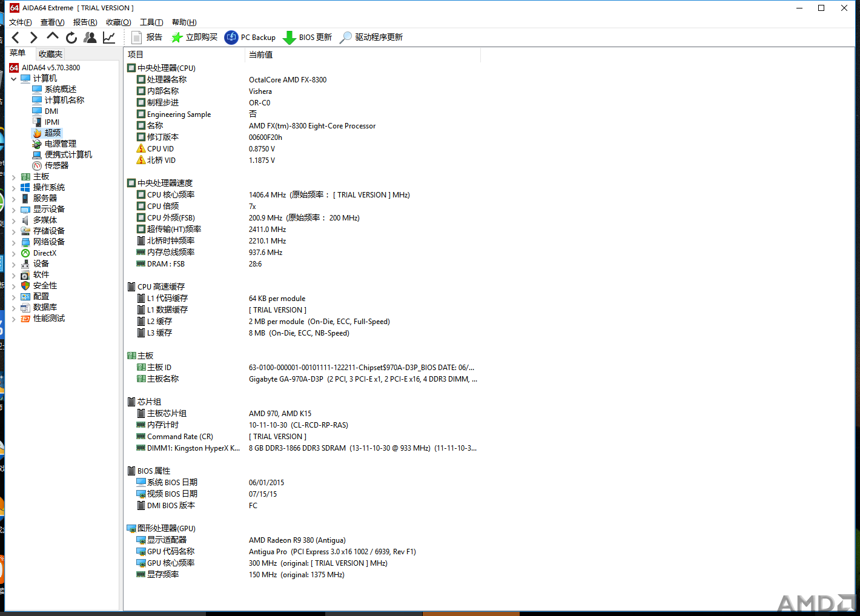Collapse the 计算机 tree node
The width and height of the screenshot is (860, 616).
click(13, 79)
